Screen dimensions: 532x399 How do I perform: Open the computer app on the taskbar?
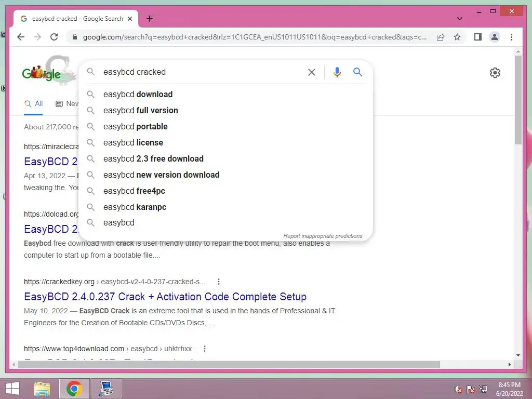[x=106, y=389]
